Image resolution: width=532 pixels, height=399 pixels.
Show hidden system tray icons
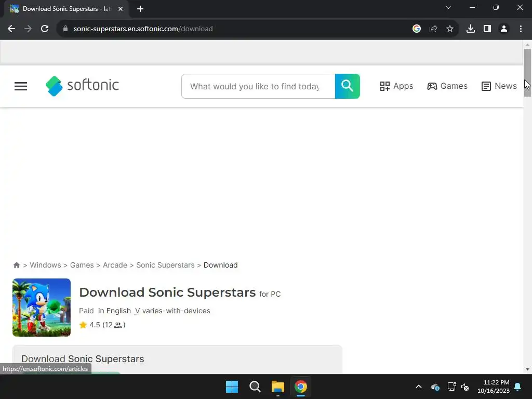(419, 387)
